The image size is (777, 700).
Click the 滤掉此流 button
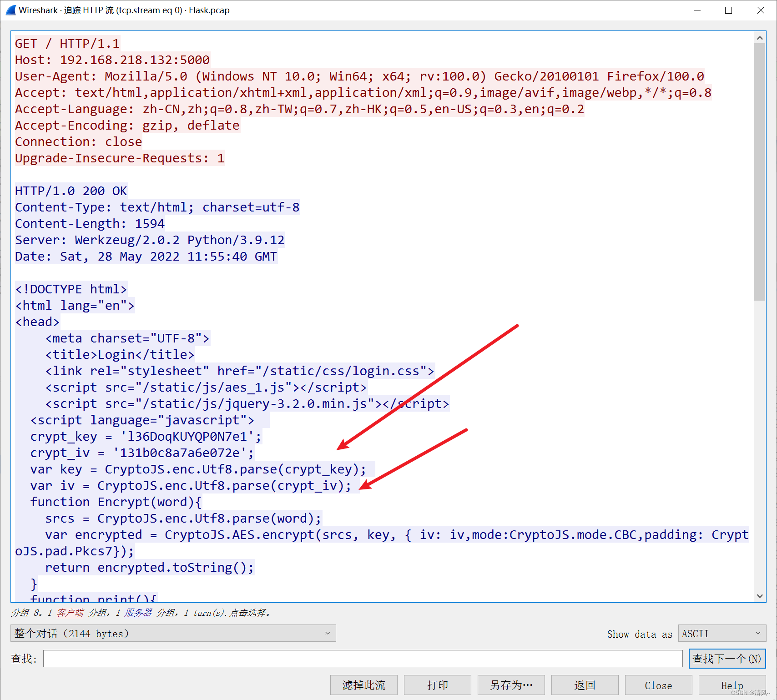pyautogui.click(x=363, y=685)
